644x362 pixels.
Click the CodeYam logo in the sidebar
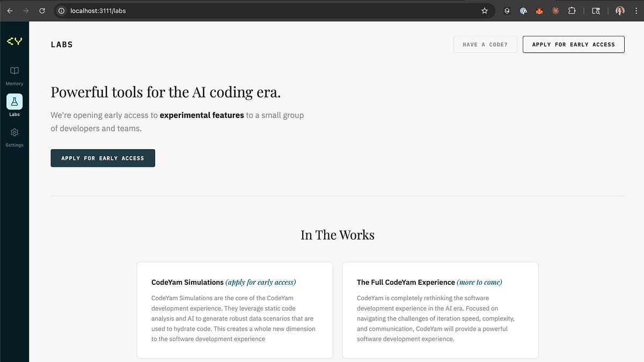click(x=14, y=40)
